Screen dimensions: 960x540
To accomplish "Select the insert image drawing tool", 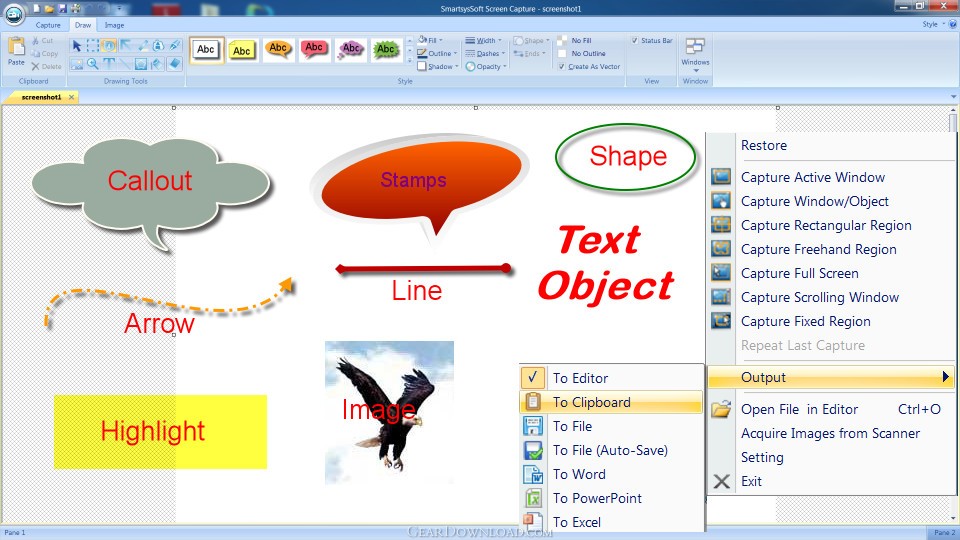I will (x=77, y=64).
